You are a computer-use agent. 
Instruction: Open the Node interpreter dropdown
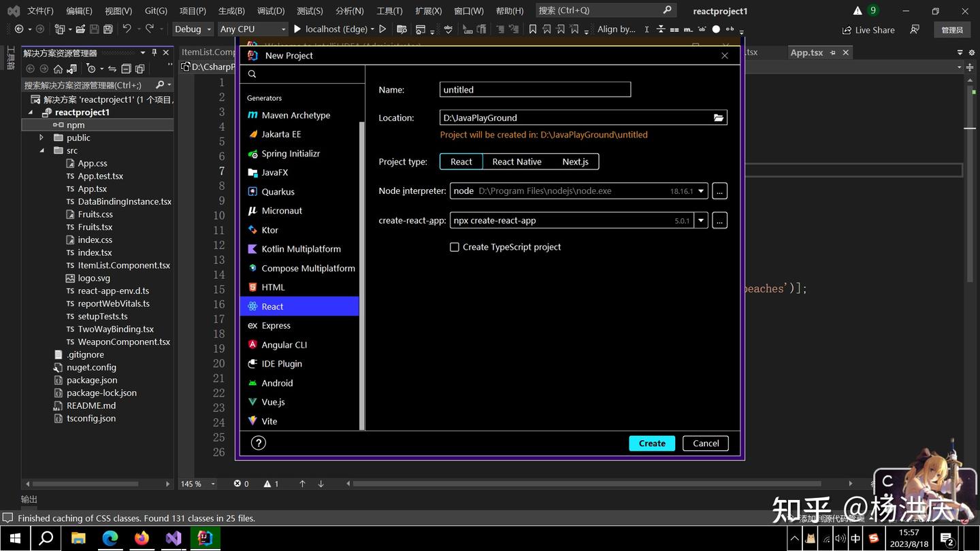[x=701, y=191]
